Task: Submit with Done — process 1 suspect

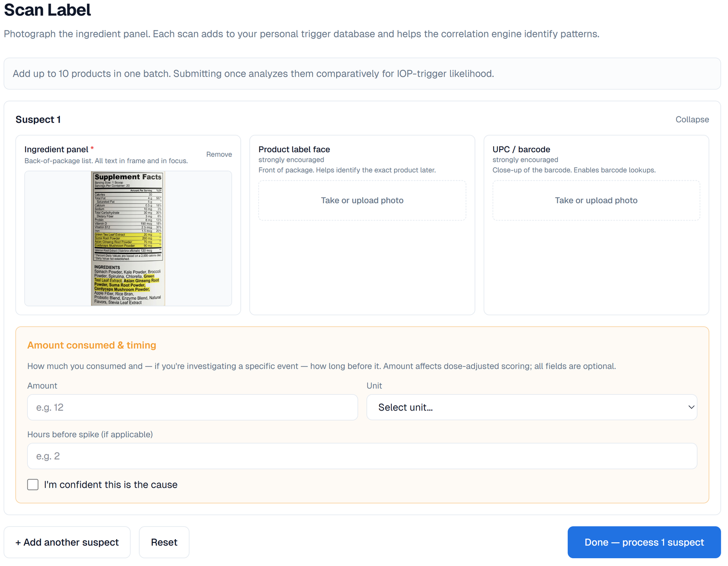Action: (x=644, y=542)
